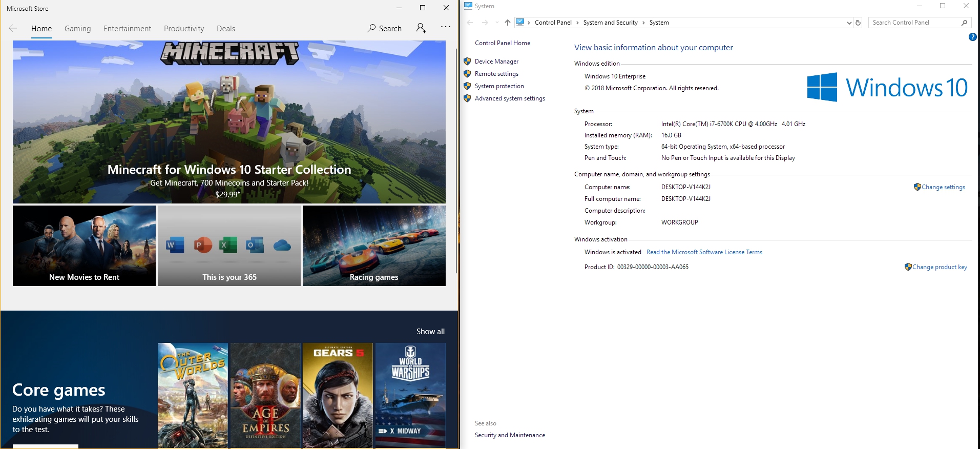Image resolution: width=980 pixels, height=449 pixels.
Task: Select the Windows 10 Enterprise edition text
Action: [x=615, y=76]
